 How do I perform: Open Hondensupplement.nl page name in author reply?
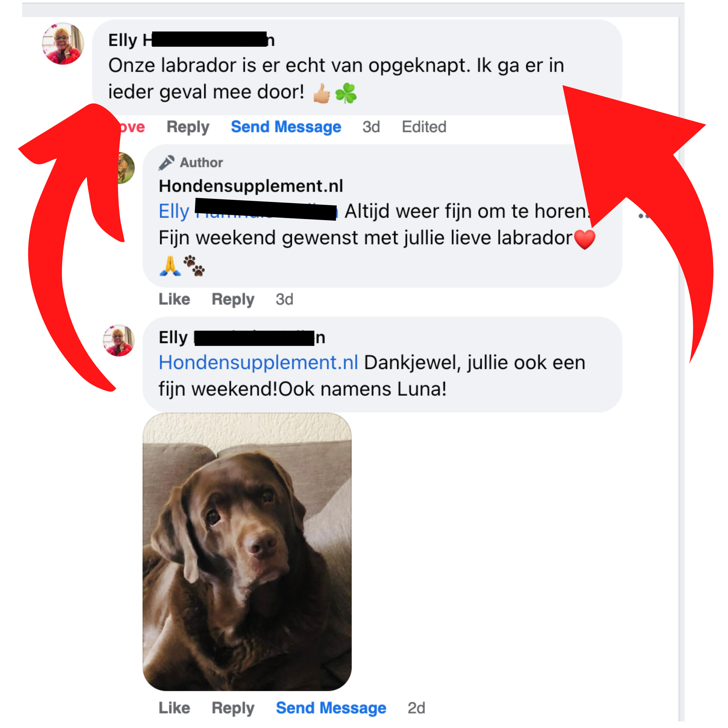[x=251, y=186]
